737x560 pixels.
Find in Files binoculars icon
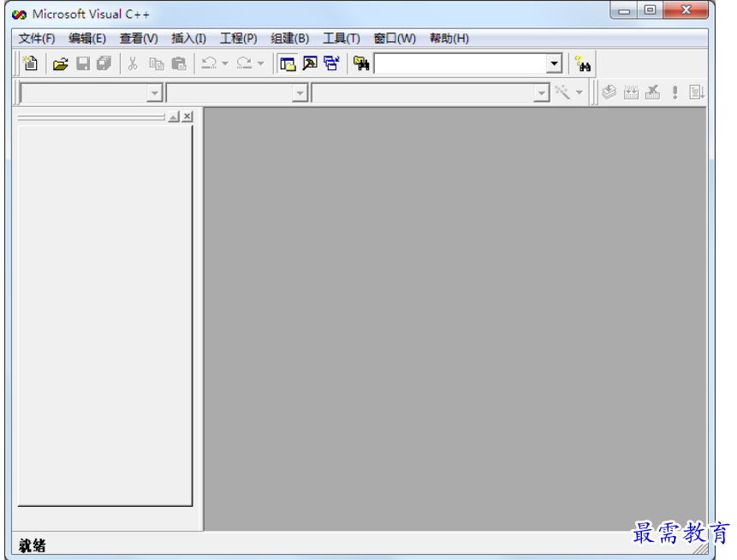[x=361, y=63]
